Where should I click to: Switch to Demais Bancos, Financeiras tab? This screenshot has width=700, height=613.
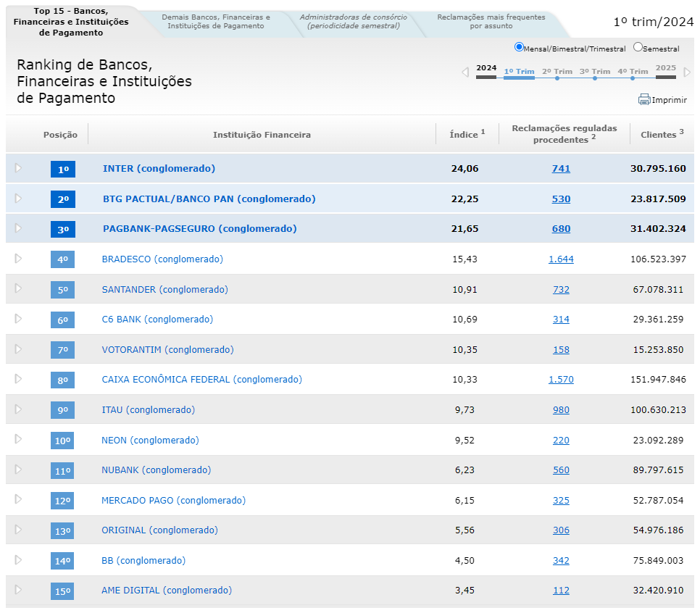click(216, 22)
